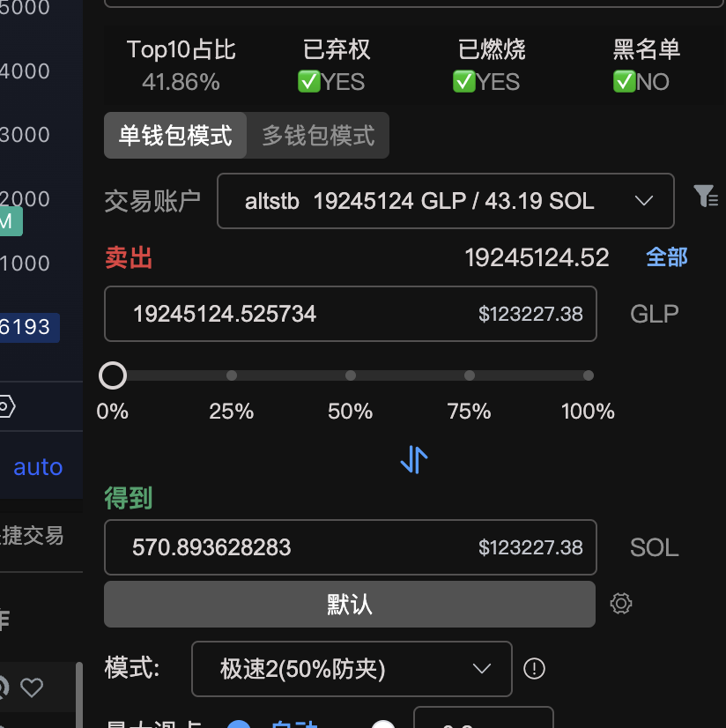Expand the 交易账户 dropdown chevron
This screenshot has width=726, height=728.
pyautogui.click(x=644, y=201)
